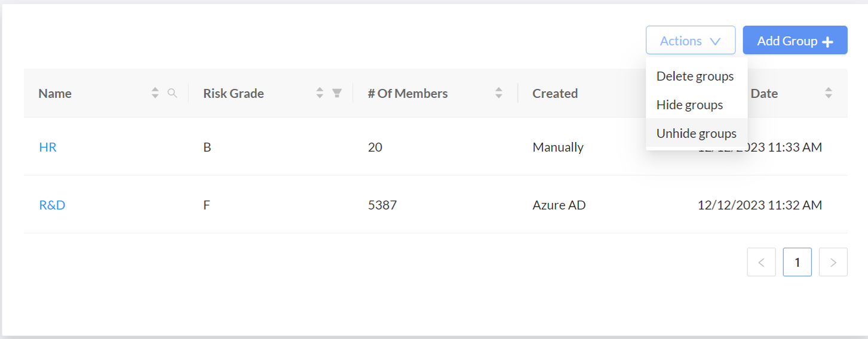The image size is (868, 339).
Task: Select Unhide groups menu option
Action: pyautogui.click(x=696, y=134)
